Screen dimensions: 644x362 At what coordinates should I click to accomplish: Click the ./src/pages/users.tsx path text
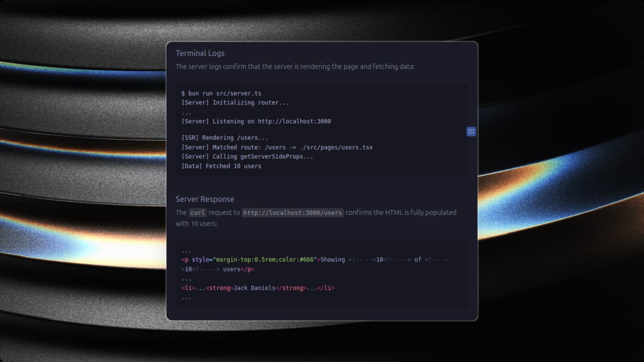pos(336,147)
